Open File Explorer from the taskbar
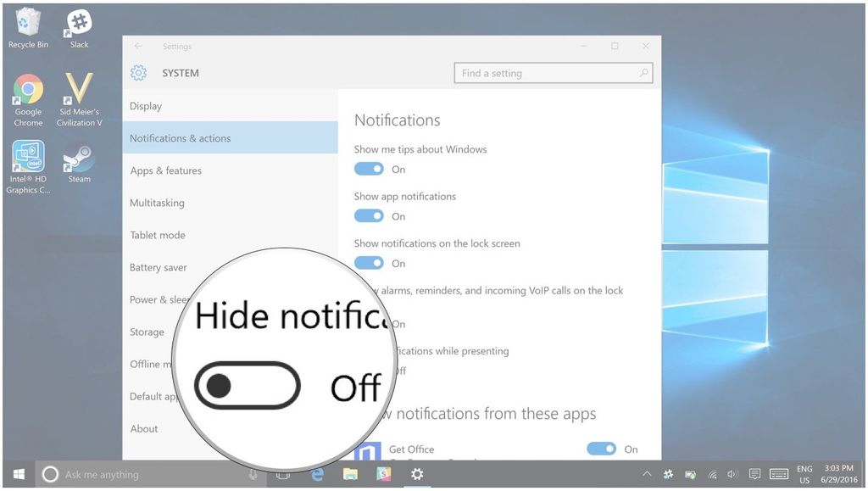The height and width of the screenshot is (491, 868). pyautogui.click(x=350, y=474)
